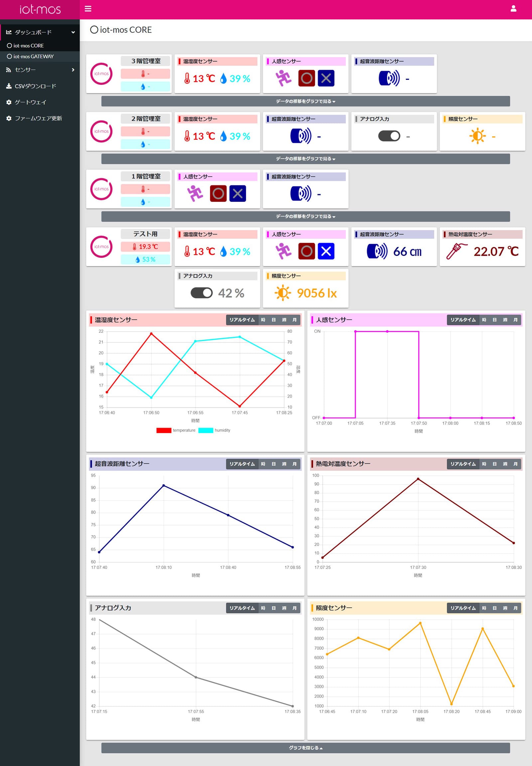The width and height of the screenshot is (532, 766).
Task: Click the ultrasonic icon next to 66 cm
Action: point(377,251)
